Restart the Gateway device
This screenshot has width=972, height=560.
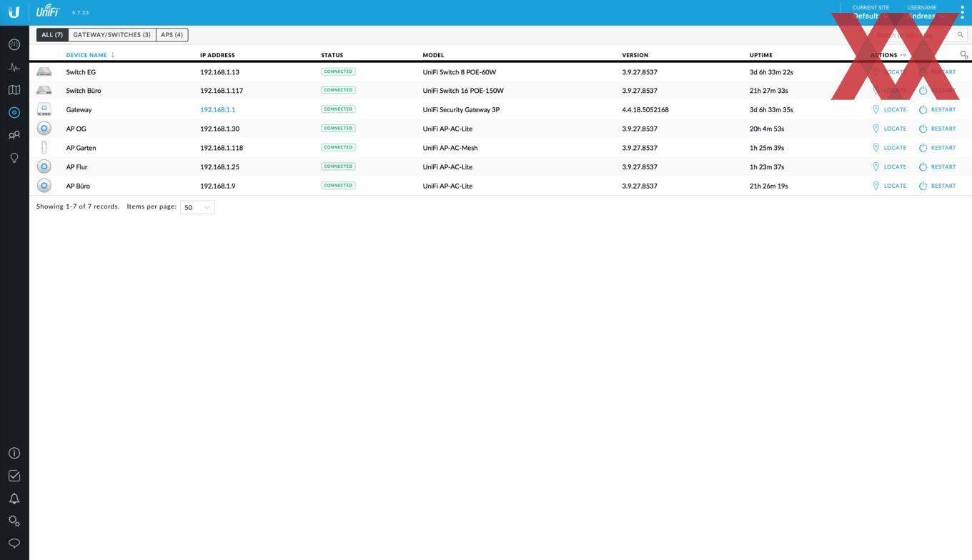click(937, 109)
